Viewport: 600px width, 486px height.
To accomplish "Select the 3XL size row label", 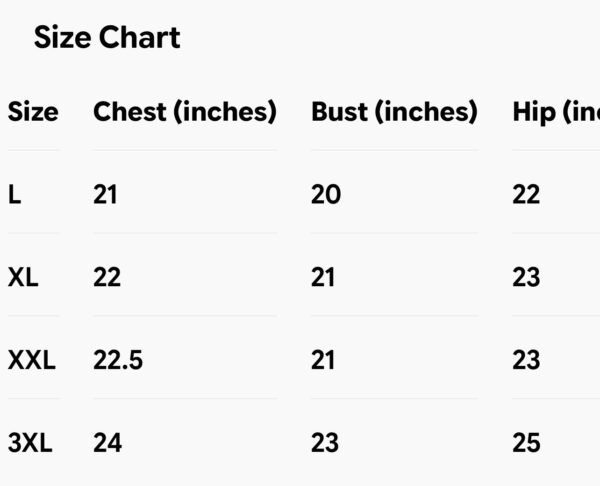I will coord(30,443).
